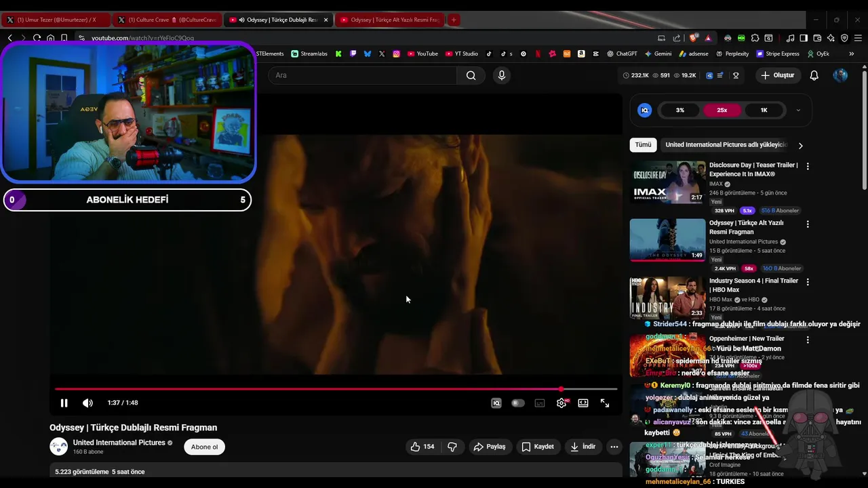This screenshot has height=488, width=868.
Task: Open the browser extensions puzzle icon
Action: (755, 38)
